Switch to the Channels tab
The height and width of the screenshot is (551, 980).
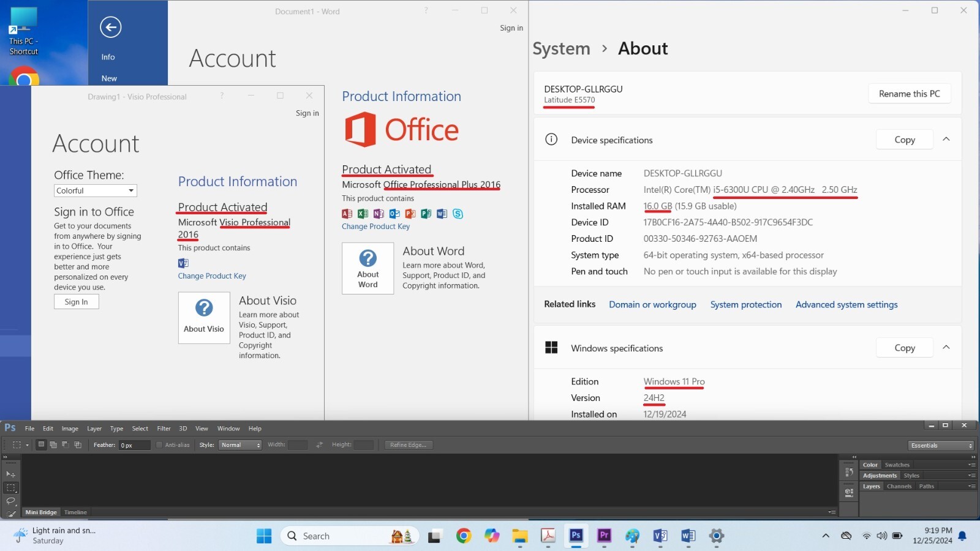899,487
